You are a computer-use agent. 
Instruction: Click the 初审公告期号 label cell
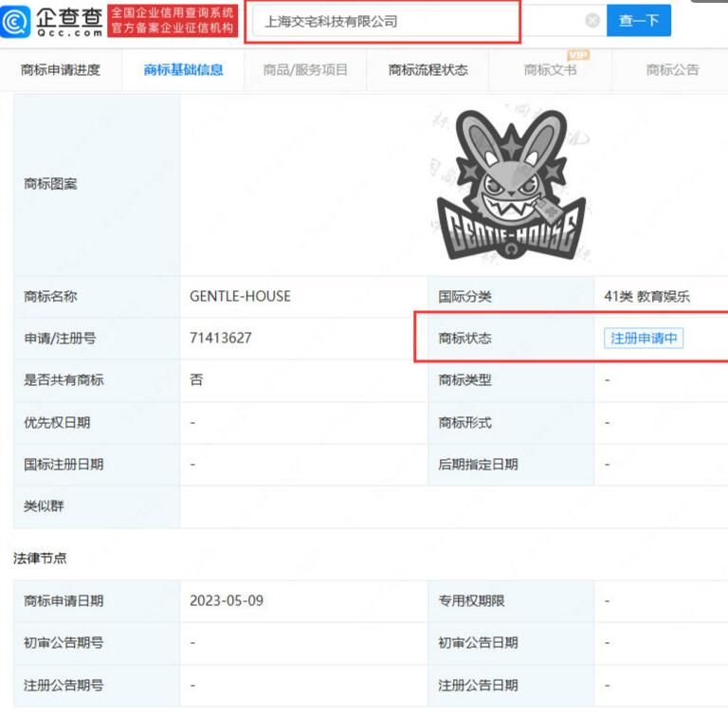click(x=97, y=643)
